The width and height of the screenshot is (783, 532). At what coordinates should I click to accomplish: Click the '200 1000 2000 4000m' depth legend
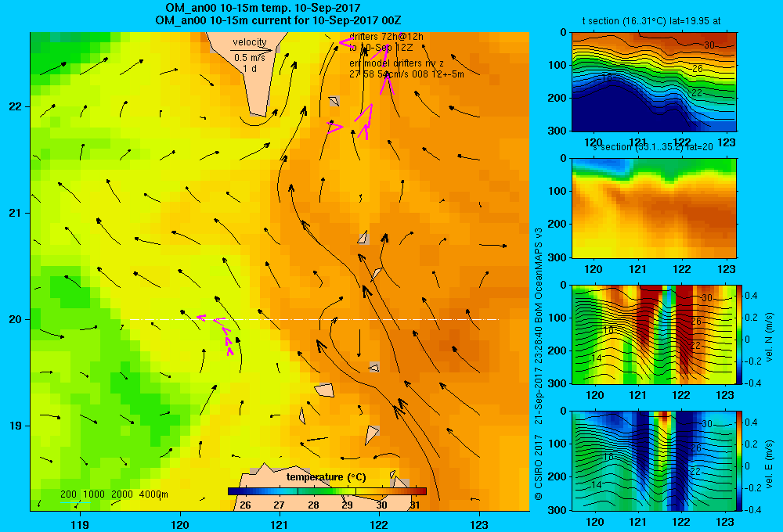click(114, 494)
